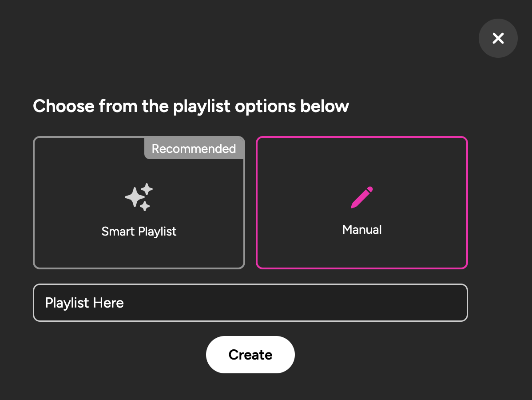Click the "Playlist Here" text in field
Viewport: 532px width, 400px height.
coord(84,303)
